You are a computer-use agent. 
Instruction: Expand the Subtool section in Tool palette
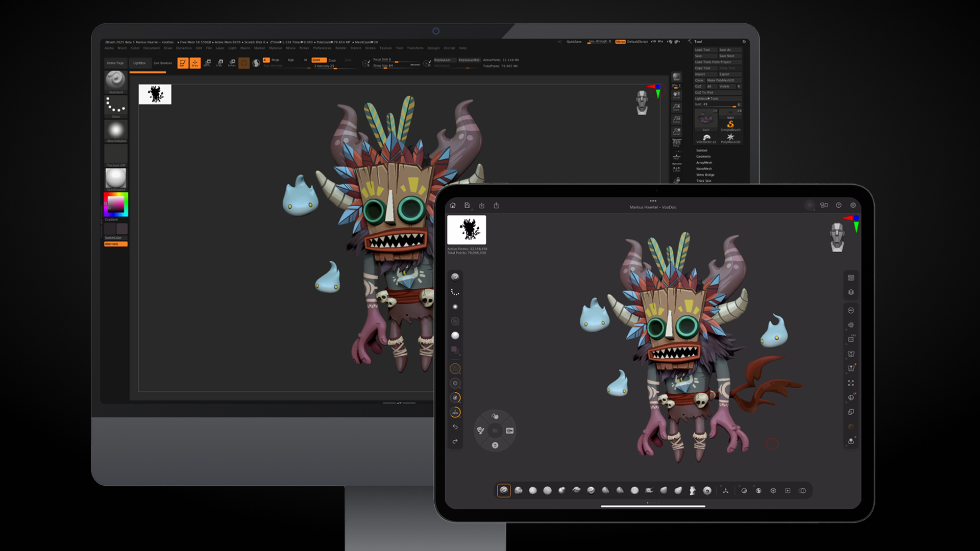pyautogui.click(x=702, y=151)
